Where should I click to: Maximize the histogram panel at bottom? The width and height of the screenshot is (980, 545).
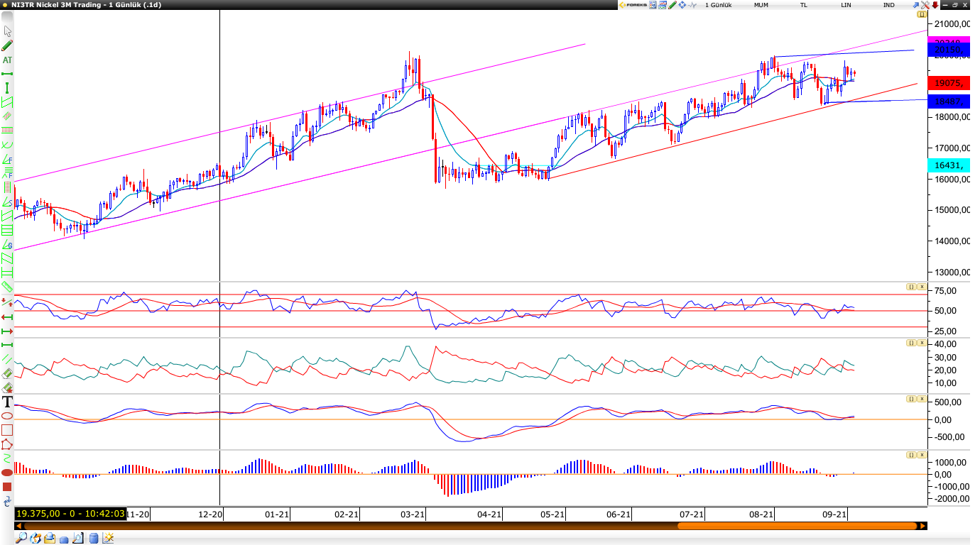coord(910,454)
